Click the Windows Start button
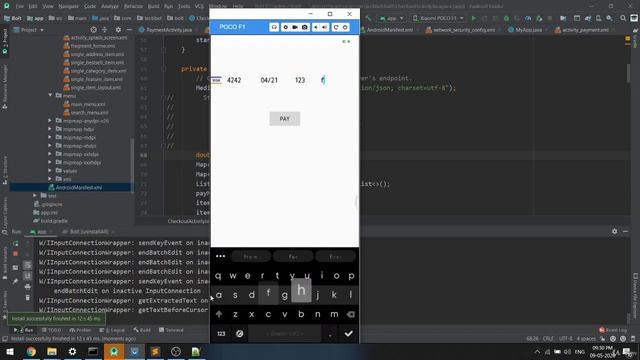The width and height of the screenshot is (640, 360). [x=10, y=351]
